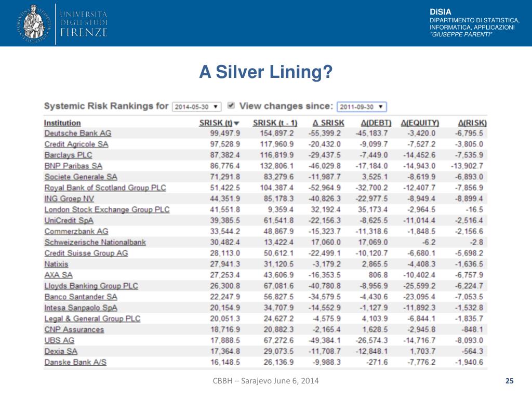Open the ING Groep NV link
The image size is (532, 399).
[x=69, y=198]
